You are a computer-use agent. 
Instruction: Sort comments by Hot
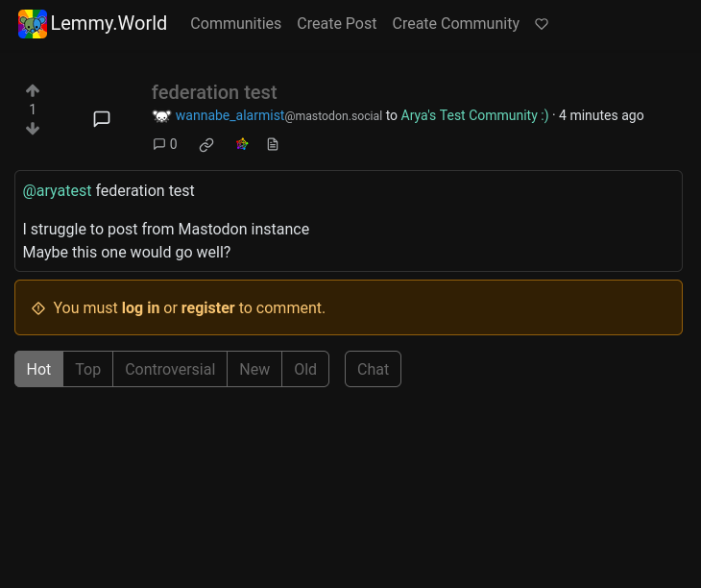[x=39, y=369]
